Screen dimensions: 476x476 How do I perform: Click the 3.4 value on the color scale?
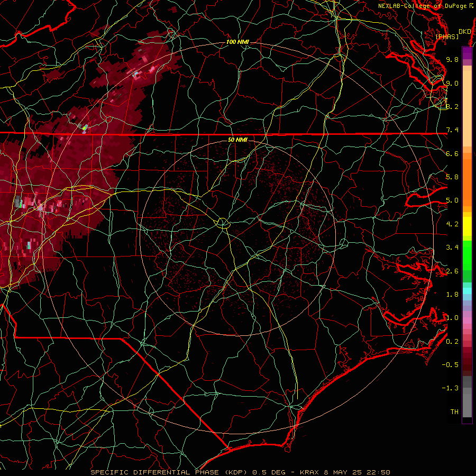click(452, 248)
